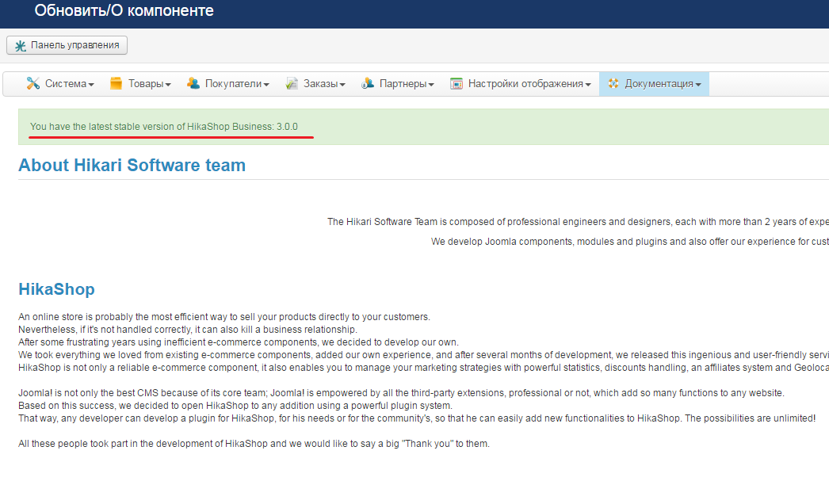The height and width of the screenshot is (504, 829).
Task: Click the Панель управления button
Action: point(67,45)
